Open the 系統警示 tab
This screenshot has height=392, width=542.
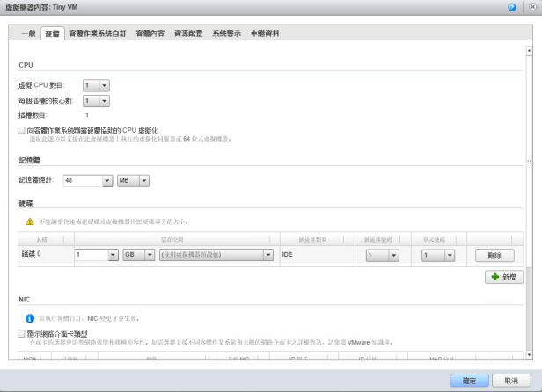tap(226, 33)
